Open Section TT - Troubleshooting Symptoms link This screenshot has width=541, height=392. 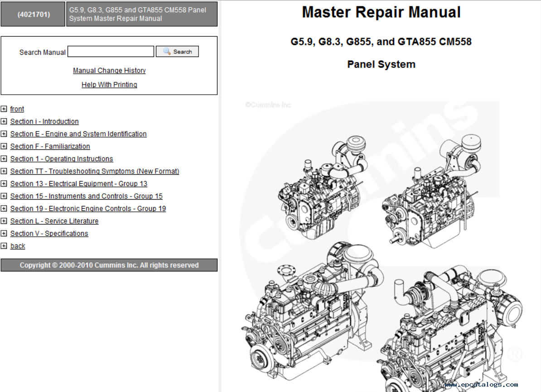95,171
